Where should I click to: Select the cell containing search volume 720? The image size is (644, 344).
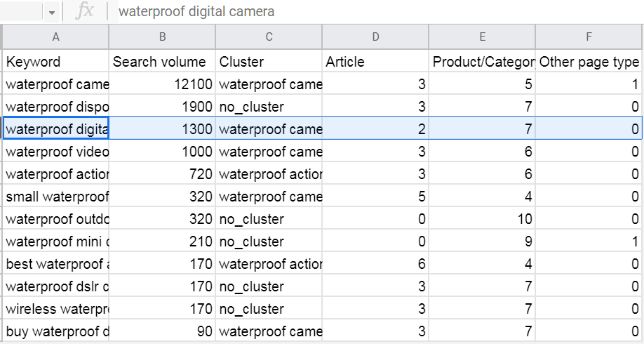[x=162, y=174]
